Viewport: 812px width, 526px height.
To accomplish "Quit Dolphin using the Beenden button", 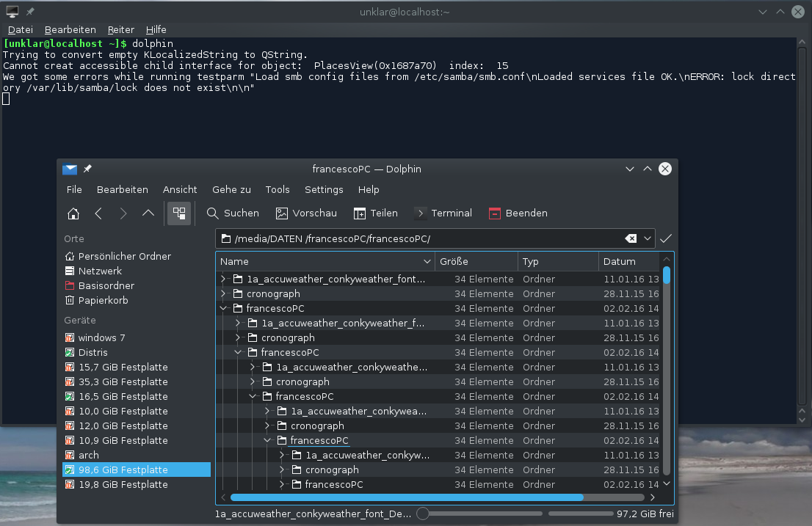I will 518,213.
